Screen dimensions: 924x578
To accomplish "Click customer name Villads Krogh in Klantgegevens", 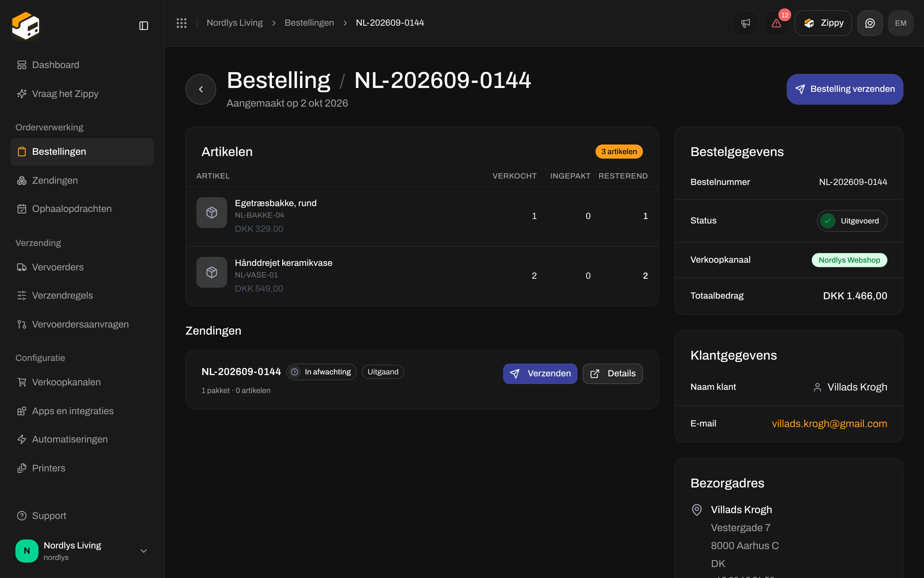I will (x=857, y=387).
